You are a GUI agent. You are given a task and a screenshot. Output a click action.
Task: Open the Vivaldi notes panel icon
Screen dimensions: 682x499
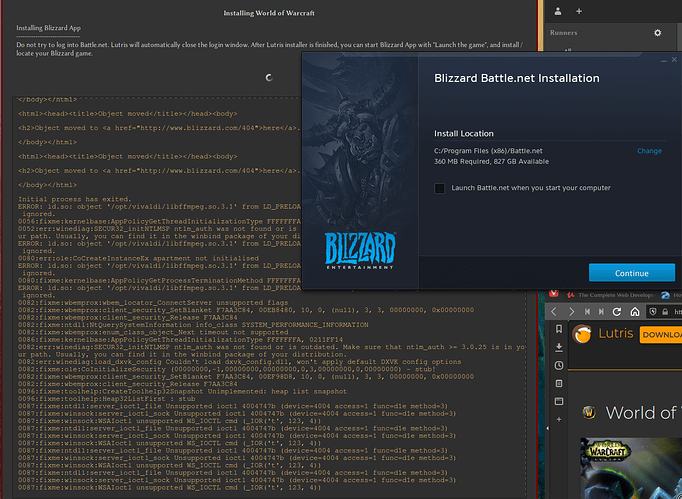pyautogui.click(x=559, y=383)
